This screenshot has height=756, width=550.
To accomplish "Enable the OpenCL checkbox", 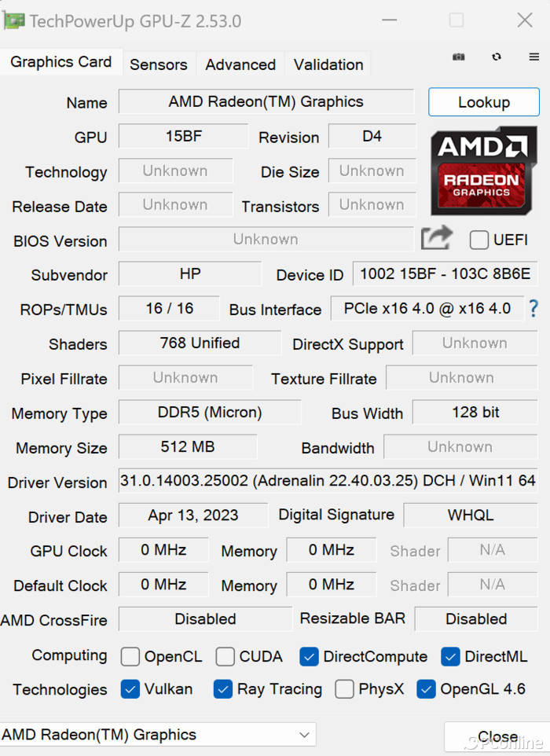I will click(x=130, y=656).
